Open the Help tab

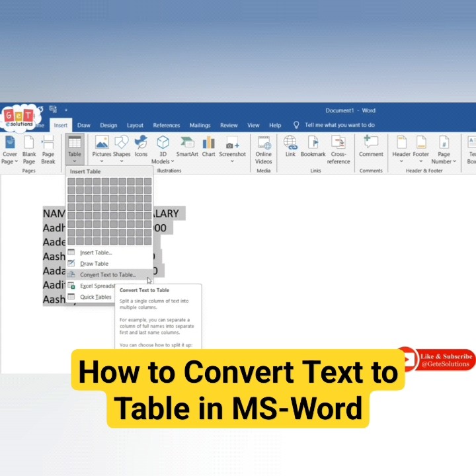[x=275, y=126]
